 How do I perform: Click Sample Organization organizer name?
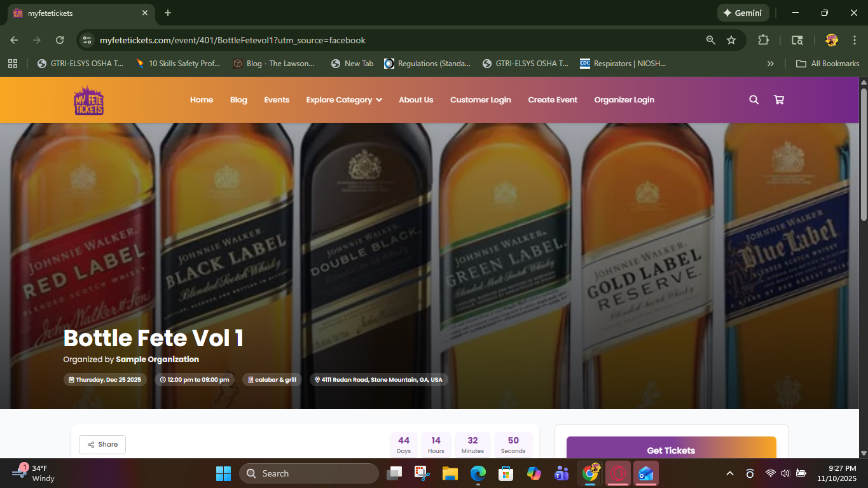[157, 359]
